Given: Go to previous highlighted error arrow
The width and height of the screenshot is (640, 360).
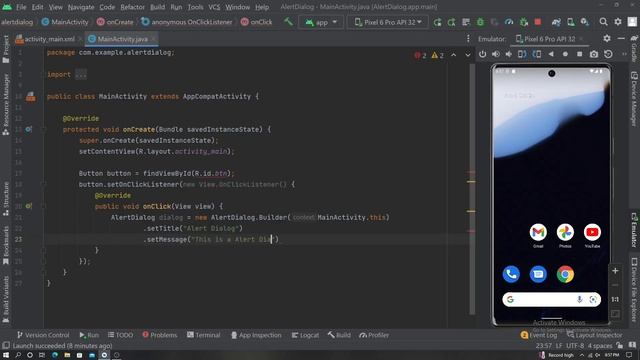Looking at the screenshot, I should point(453,55).
